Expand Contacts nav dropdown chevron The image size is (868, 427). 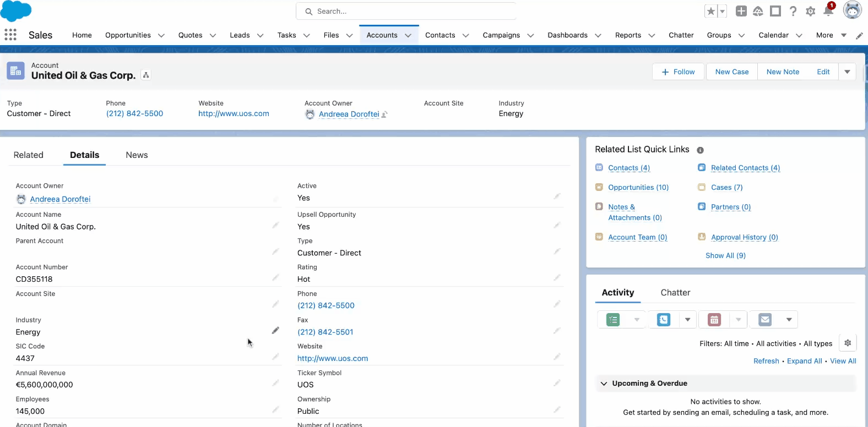tap(466, 35)
